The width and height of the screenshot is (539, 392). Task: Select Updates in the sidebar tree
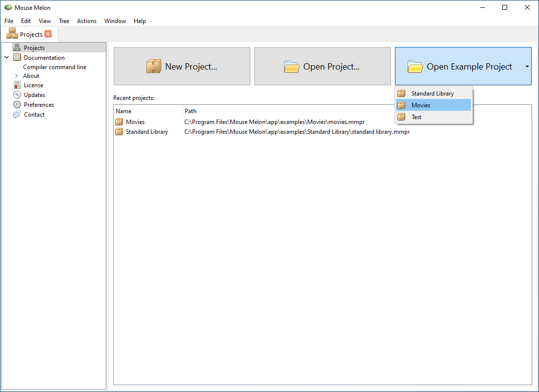coord(34,95)
